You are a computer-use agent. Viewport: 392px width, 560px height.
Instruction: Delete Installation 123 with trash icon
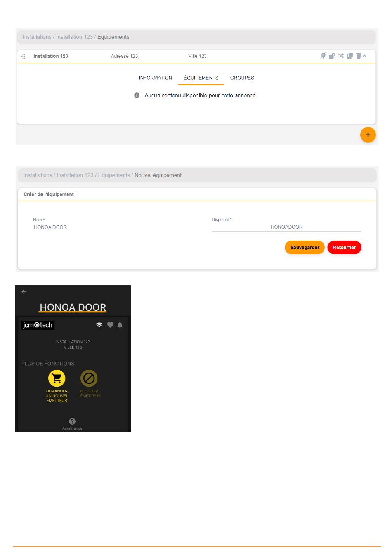pos(358,56)
